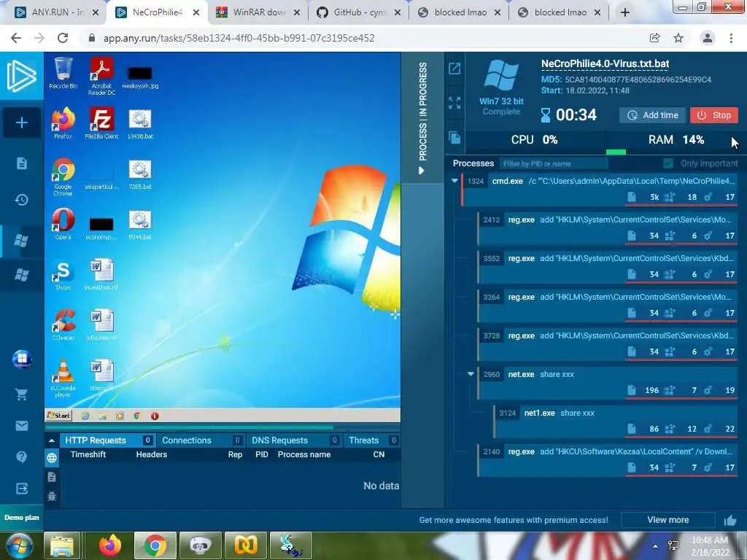This screenshot has width=747, height=560.
Task: Focus Filter by PID or name field
Action: click(554, 163)
